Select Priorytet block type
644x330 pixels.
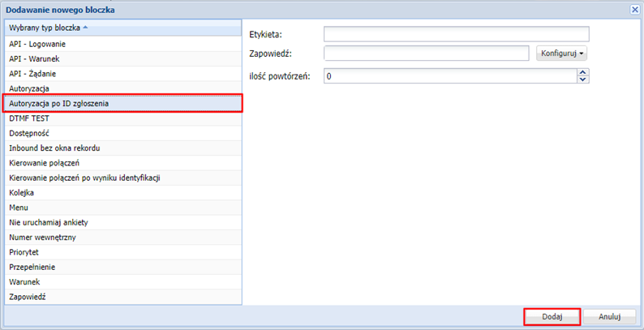click(123, 252)
